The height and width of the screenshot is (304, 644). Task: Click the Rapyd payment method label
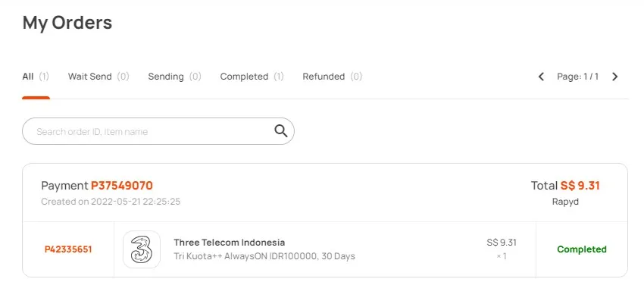565,202
